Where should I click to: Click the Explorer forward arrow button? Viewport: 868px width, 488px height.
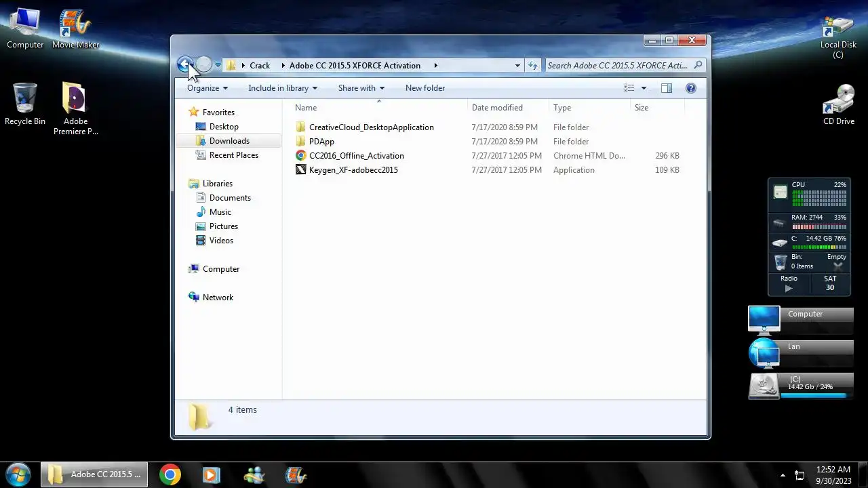204,65
